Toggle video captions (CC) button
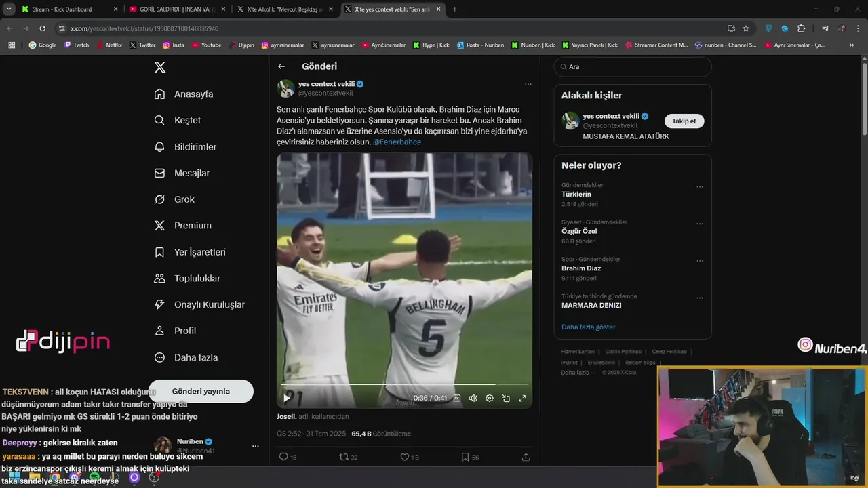Image resolution: width=868 pixels, height=488 pixels. (x=457, y=399)
